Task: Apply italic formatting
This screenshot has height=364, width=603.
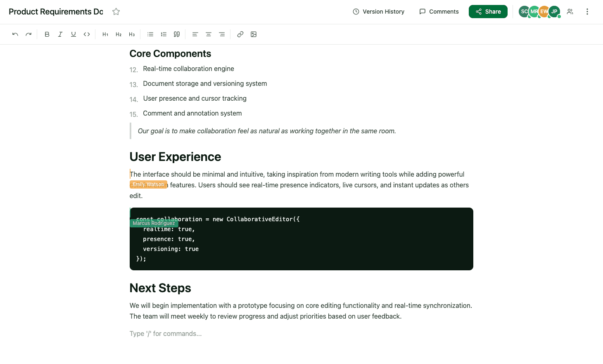Action: tap(60, 34)
